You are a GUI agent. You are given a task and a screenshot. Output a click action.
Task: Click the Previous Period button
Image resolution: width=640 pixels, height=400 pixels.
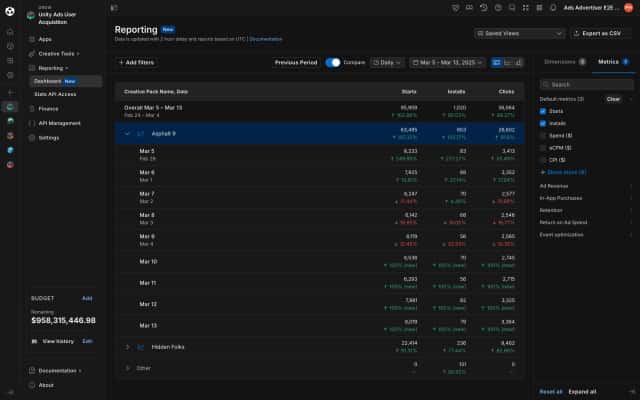pos(296,62)
